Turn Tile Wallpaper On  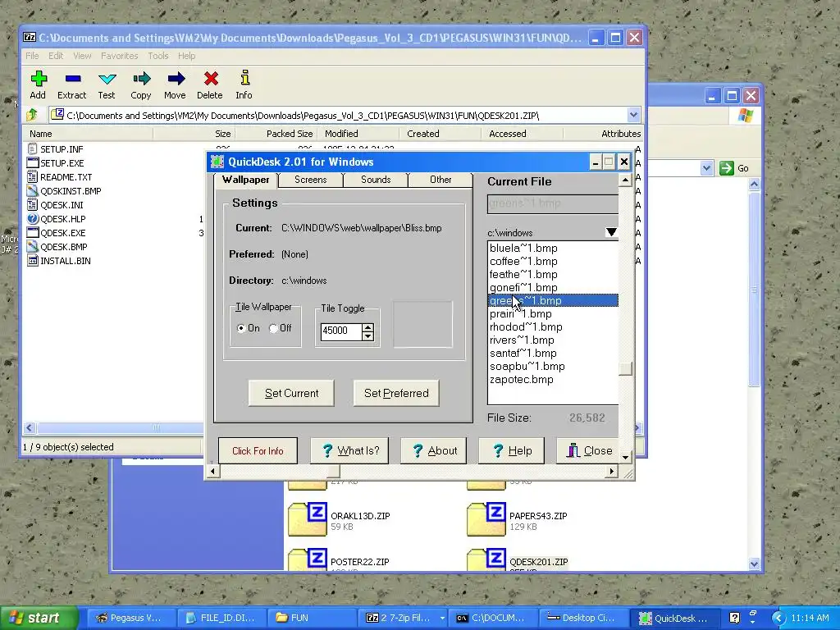pyautogui.click(x=241, y=328)
